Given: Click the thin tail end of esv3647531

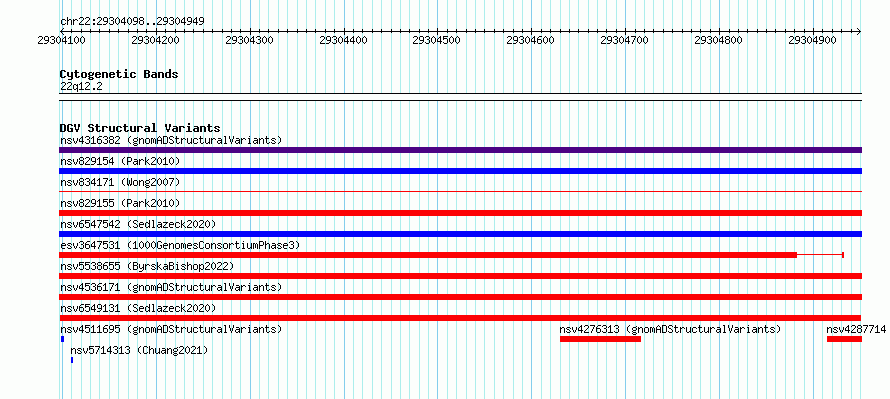Looking at the screenshot, I should 843,255.
